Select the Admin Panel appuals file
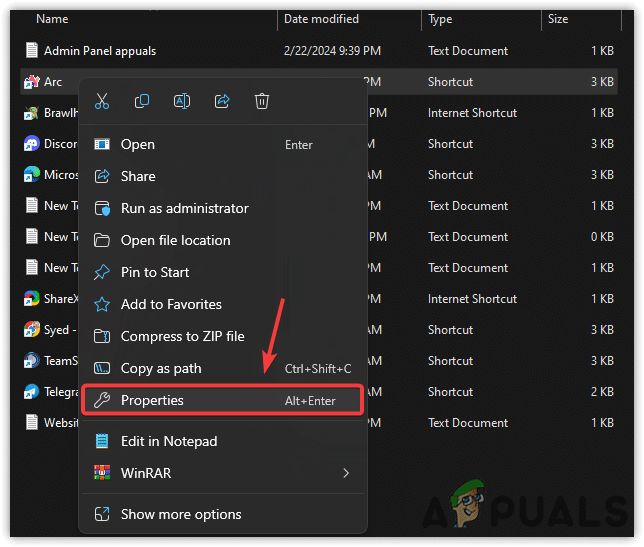This screenshot has height=547, width=644. 99,50
